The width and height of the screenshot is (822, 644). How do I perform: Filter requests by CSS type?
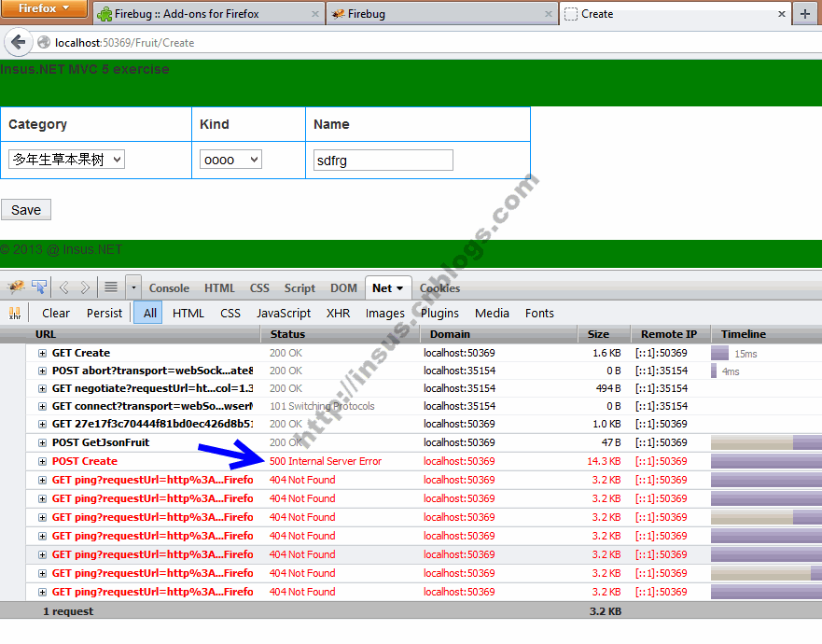(230, 313)
